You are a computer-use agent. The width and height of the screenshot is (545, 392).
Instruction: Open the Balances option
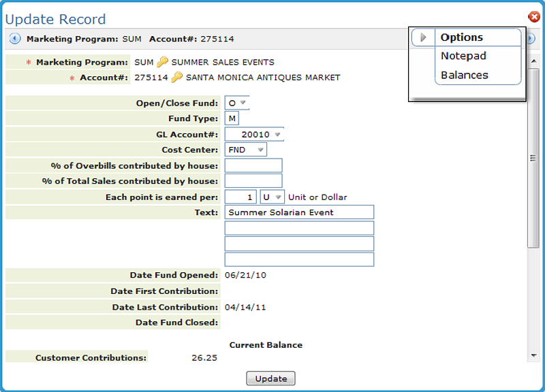465,75
